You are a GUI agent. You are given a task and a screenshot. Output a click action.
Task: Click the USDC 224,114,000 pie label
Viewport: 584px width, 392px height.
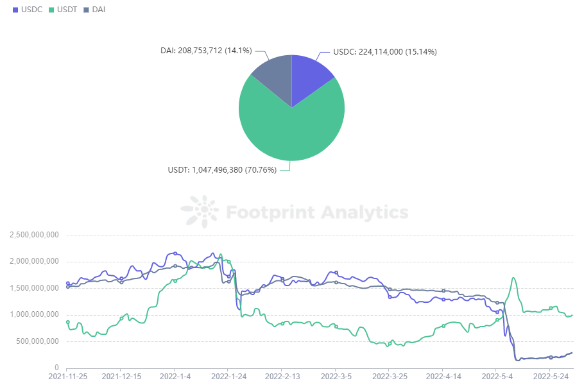click(x=385, y=52)
